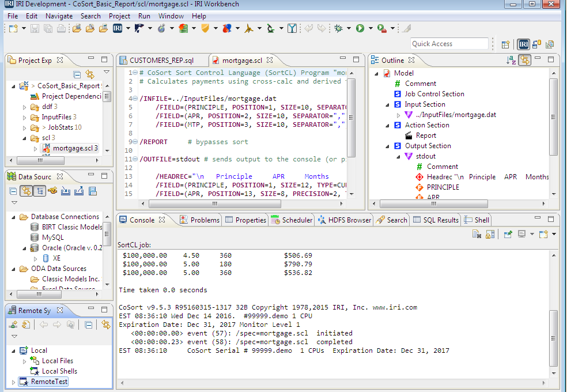
Task: Open the Debug dropdown arrow
Action: point(349,28)
